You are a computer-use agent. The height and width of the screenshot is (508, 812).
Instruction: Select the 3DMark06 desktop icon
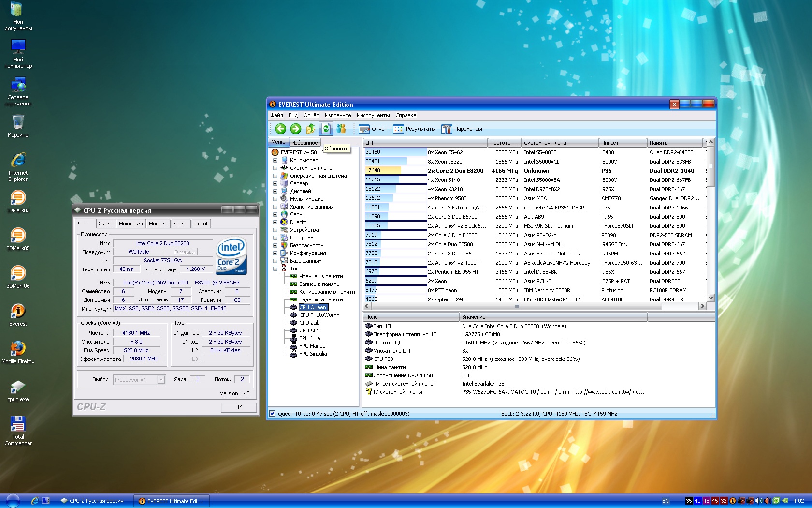(x=18, y=277)
